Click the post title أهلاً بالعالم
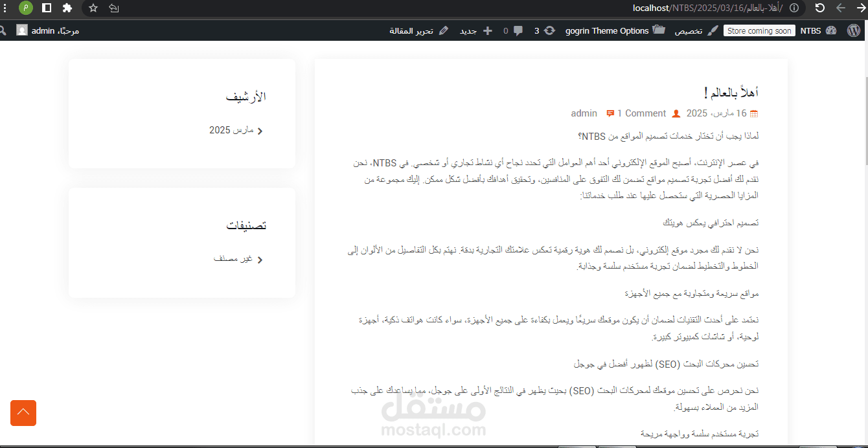 point(731,93)
